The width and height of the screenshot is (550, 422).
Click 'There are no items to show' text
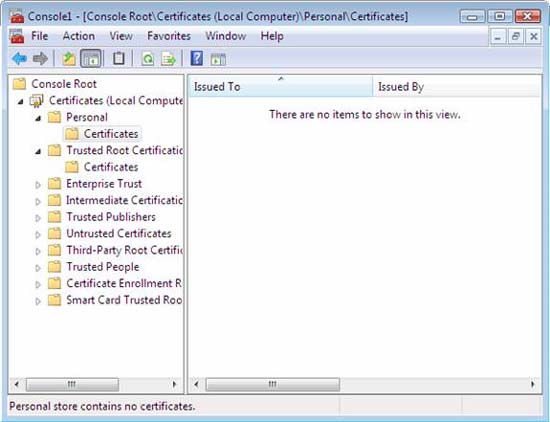click(x=365, y=114)
